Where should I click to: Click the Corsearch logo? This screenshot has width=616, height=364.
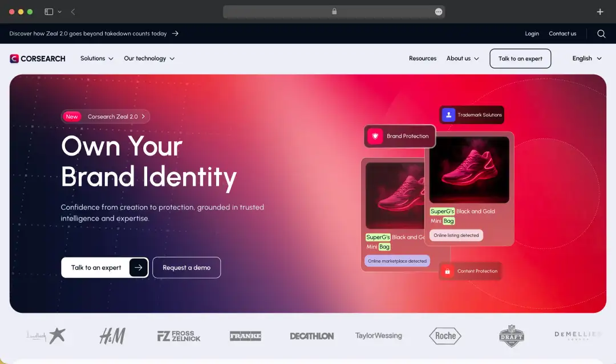[38, 59]
